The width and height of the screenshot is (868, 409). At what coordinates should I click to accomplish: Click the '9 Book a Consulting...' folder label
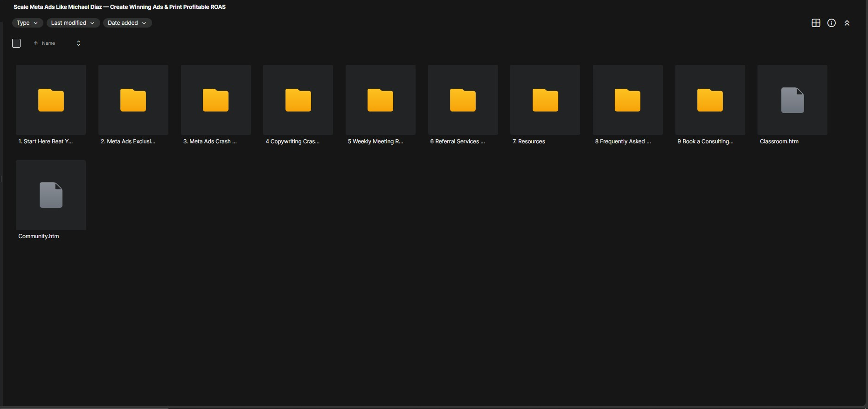pos(706,141)
